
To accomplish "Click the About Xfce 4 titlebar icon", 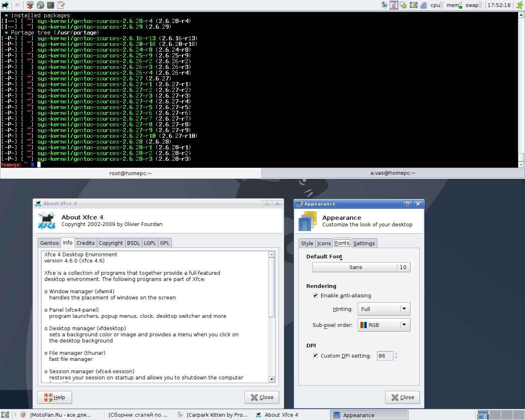I will (38, 203).
